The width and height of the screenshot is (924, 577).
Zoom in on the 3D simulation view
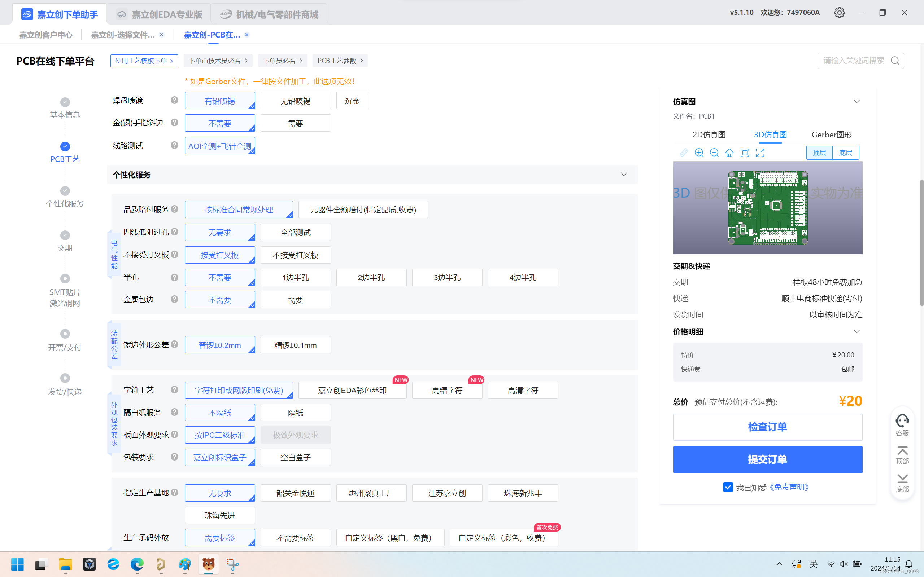click(699, 153)
